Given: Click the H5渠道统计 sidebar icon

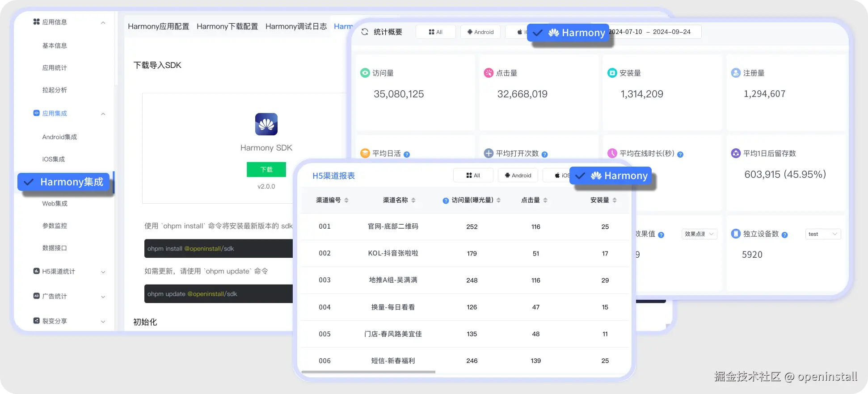Looking at the screenshot, I should click(37, 271).
